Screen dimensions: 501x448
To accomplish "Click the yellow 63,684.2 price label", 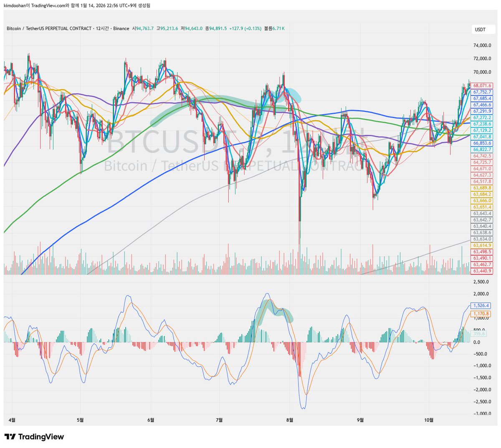I will 482,194.
